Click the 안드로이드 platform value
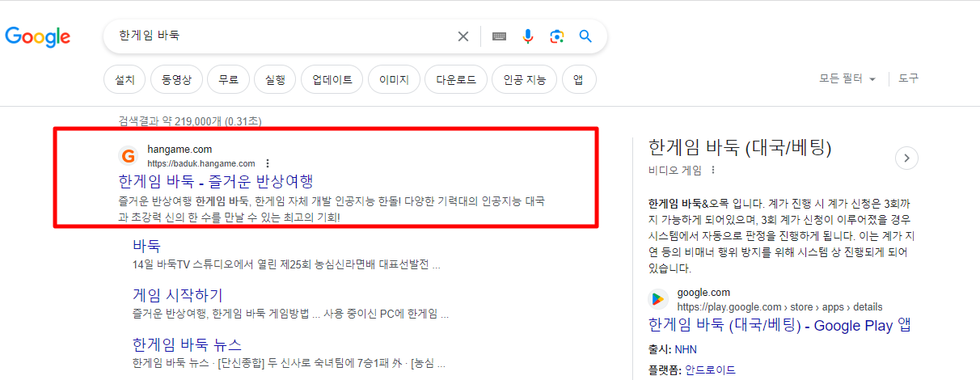980x380 pixels. click(x=711, y=370)
